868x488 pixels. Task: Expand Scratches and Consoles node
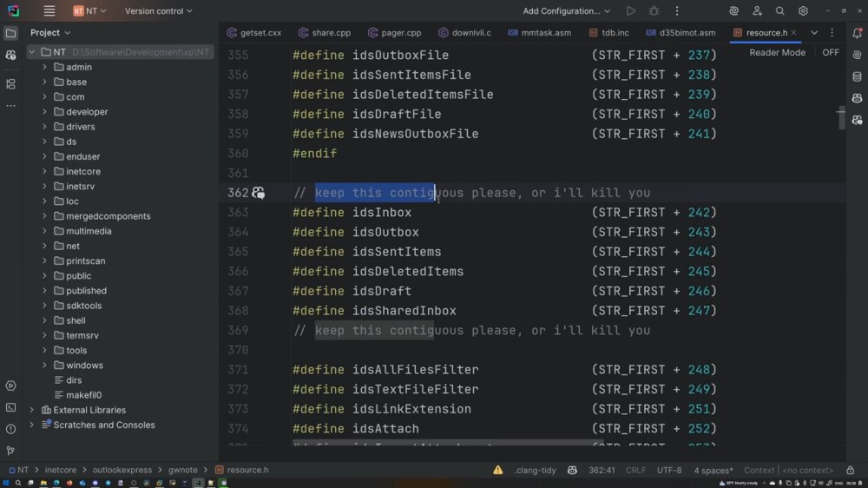coord(31,425)
